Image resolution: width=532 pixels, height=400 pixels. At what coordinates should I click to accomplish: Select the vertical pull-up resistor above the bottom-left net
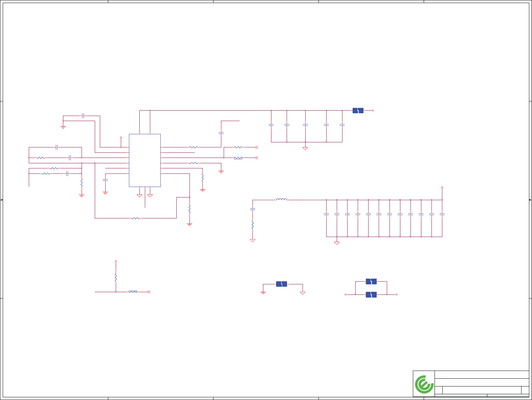(116, 278)
